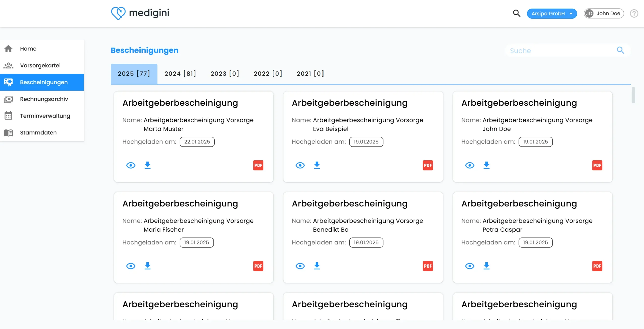Click PDF icon on John Doe card
This screenshot has height=329, width=644.
[597, 165]
